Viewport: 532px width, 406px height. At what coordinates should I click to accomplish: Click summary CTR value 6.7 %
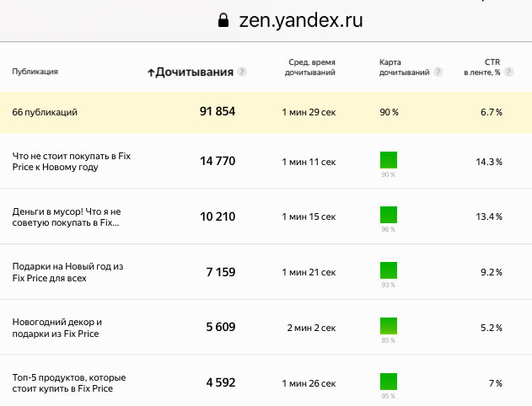tap(492, 112)
